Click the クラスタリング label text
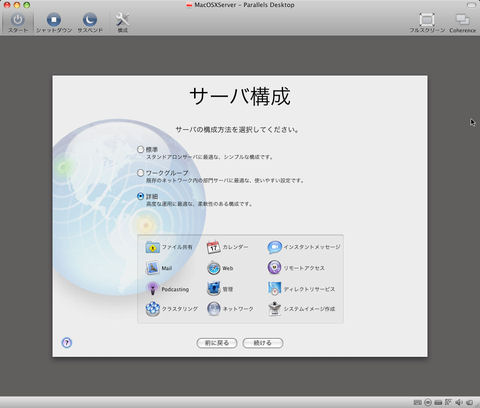The width and height of the screenshot is (480, 408). tap(180, 309)
